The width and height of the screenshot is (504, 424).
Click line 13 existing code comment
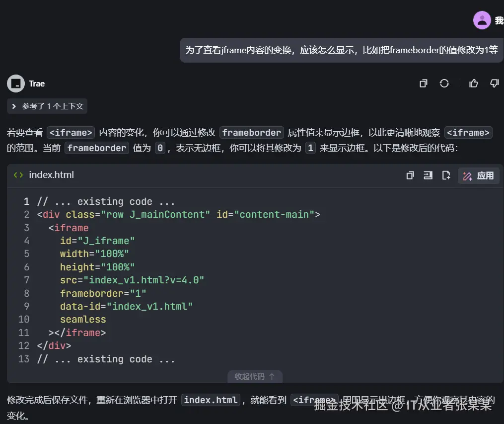tap(106, 359)
